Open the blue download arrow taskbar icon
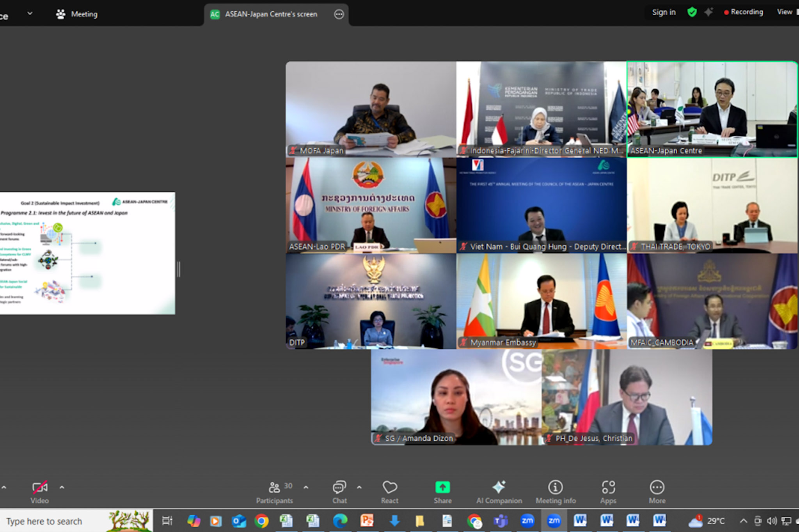This screenshot has width=799, height=532. [394, 521]
